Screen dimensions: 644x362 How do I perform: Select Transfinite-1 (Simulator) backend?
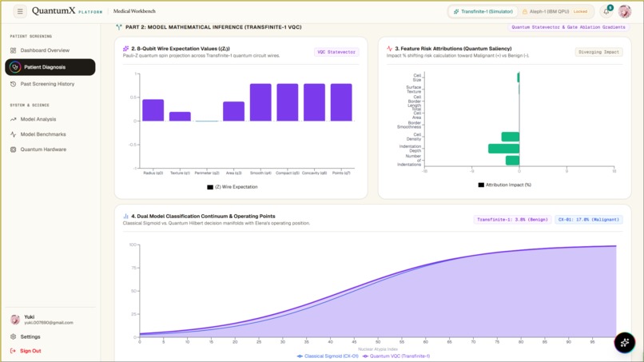[483, 11]
